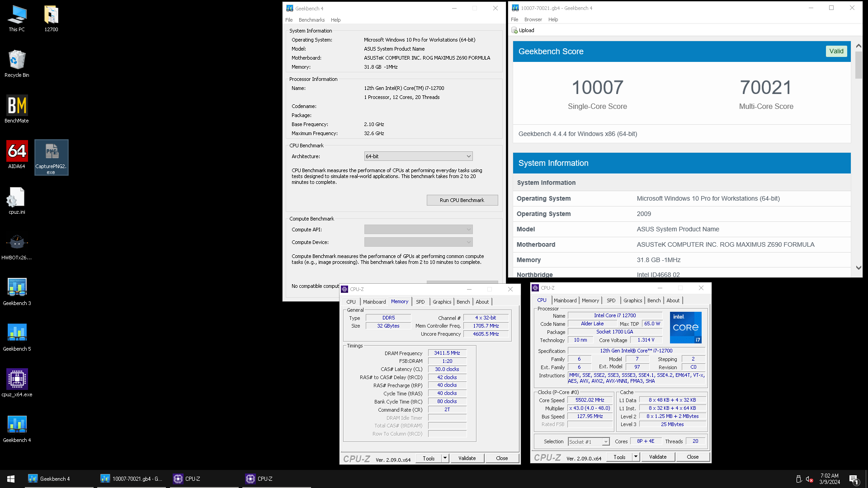Open the Recycle Bin icon
The width and height of the screenshot is (868, 488).
click(x=17, y=63)
